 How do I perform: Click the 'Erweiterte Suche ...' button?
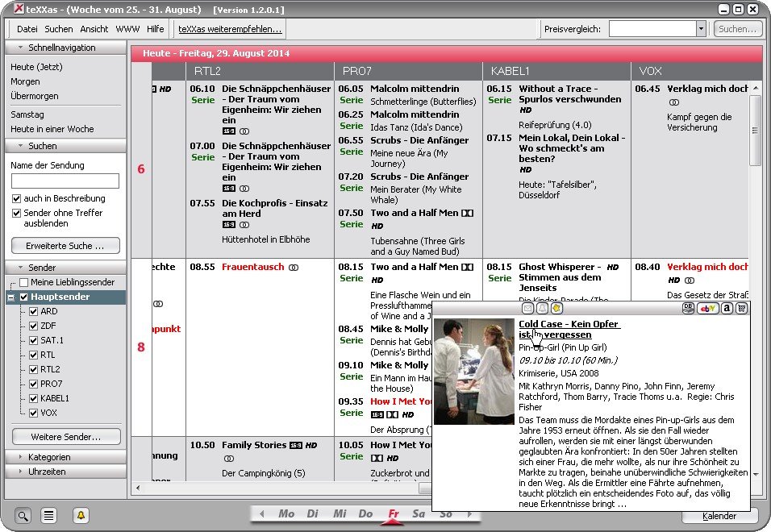65,246
